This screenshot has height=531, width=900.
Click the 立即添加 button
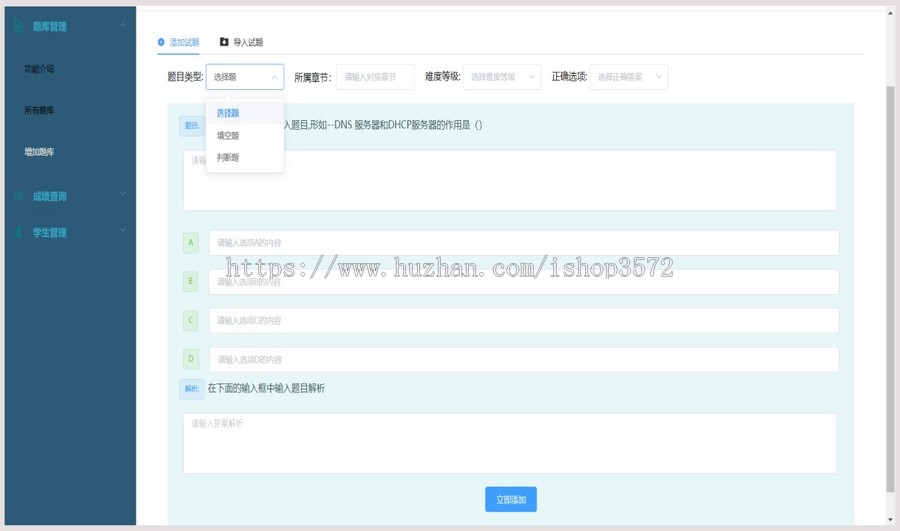tap(511, 499)
